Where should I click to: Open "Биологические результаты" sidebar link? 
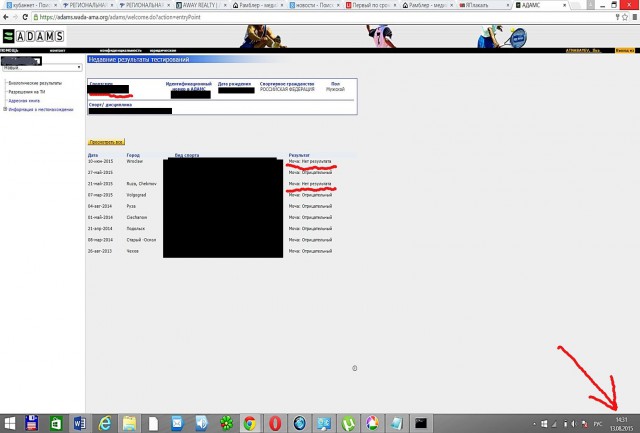(34, 83)
